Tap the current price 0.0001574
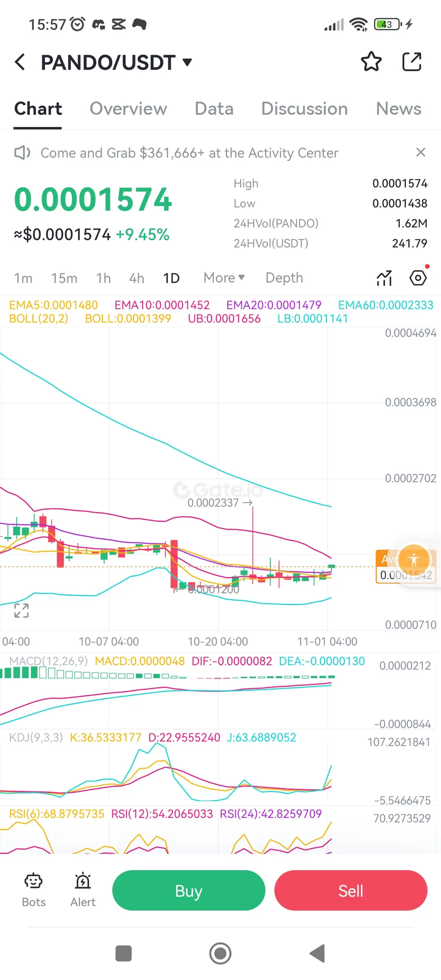Screen dimensions: 441x980 (93, 200)
